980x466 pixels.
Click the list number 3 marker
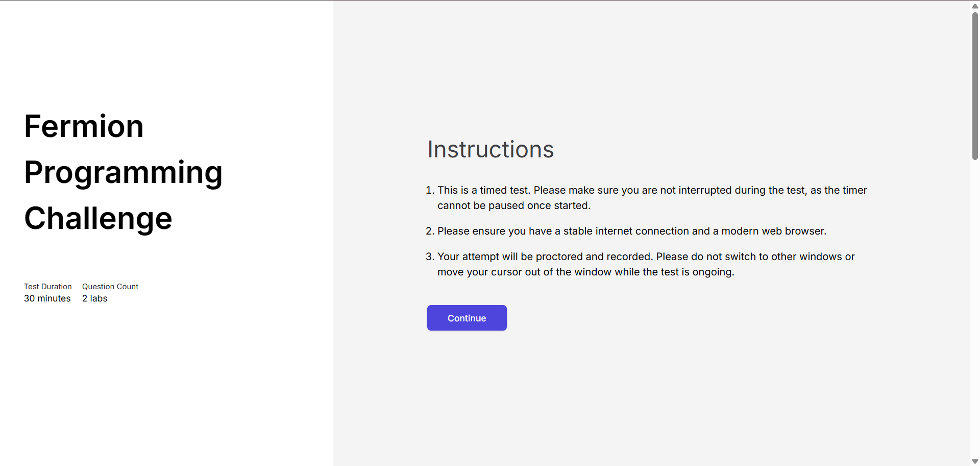pos(430,257)
